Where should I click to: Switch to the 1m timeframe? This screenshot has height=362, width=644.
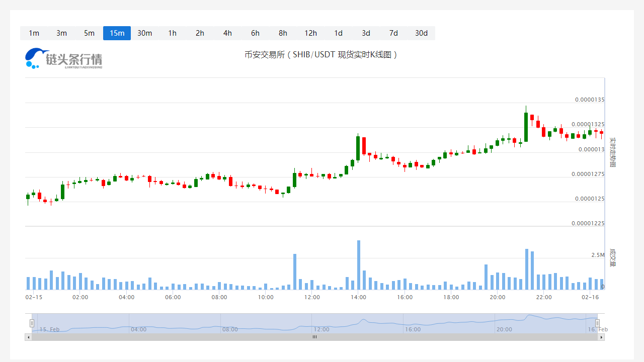pos(34,33)
